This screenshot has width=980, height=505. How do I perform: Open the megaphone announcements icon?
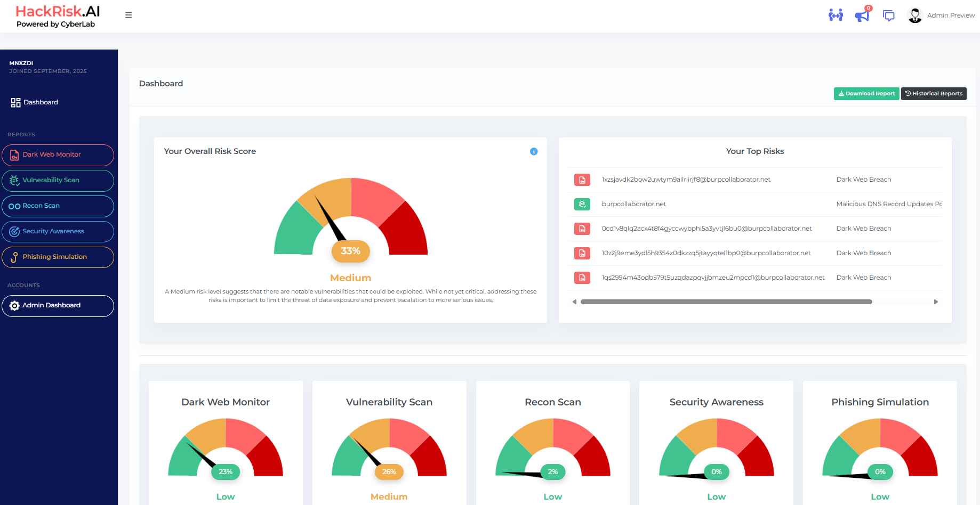(x=862, y=15)
